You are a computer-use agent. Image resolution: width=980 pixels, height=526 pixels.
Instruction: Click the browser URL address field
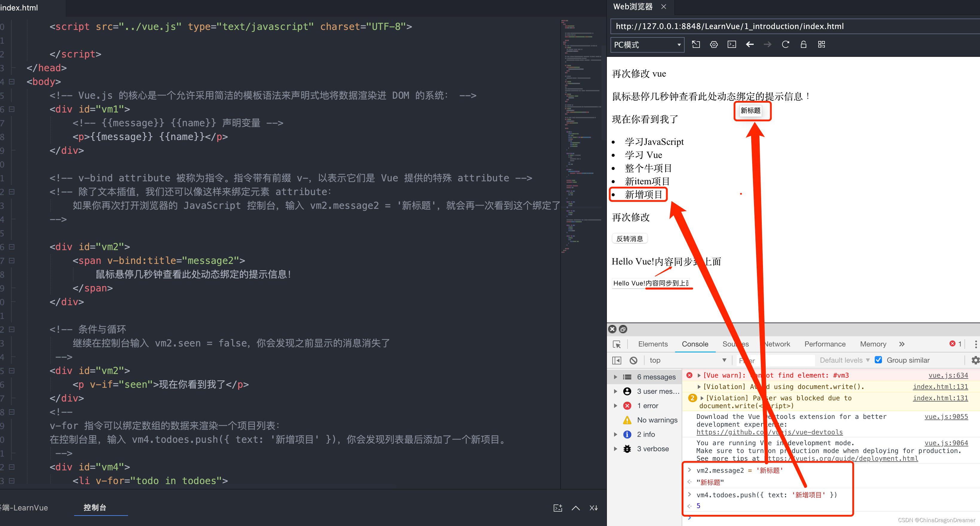795,26
